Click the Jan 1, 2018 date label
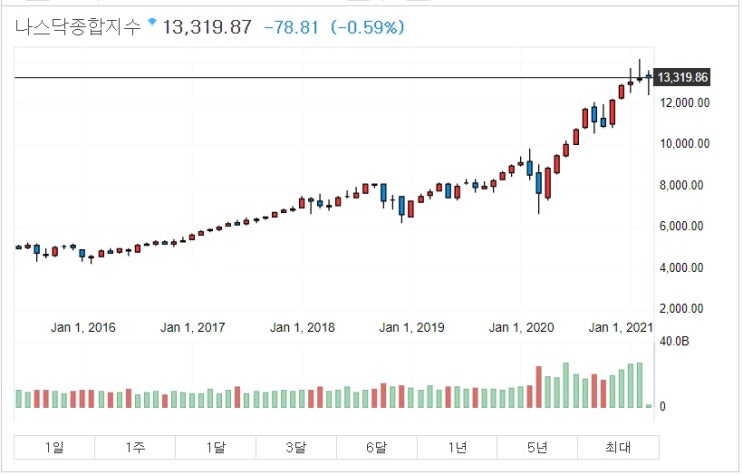This screenshot has width=743, height=475. coord(302,328)
